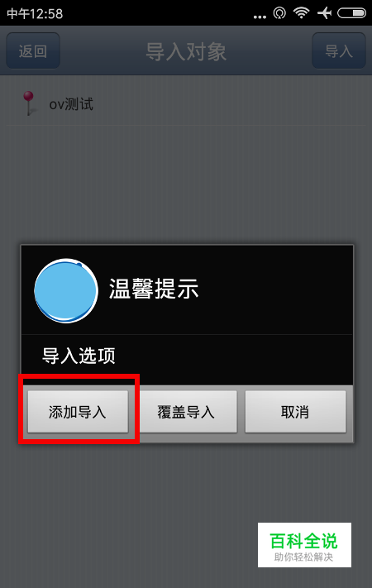Tap the 导入选项 message text
Screen dimensions: 372x588
tap(79, 356)
